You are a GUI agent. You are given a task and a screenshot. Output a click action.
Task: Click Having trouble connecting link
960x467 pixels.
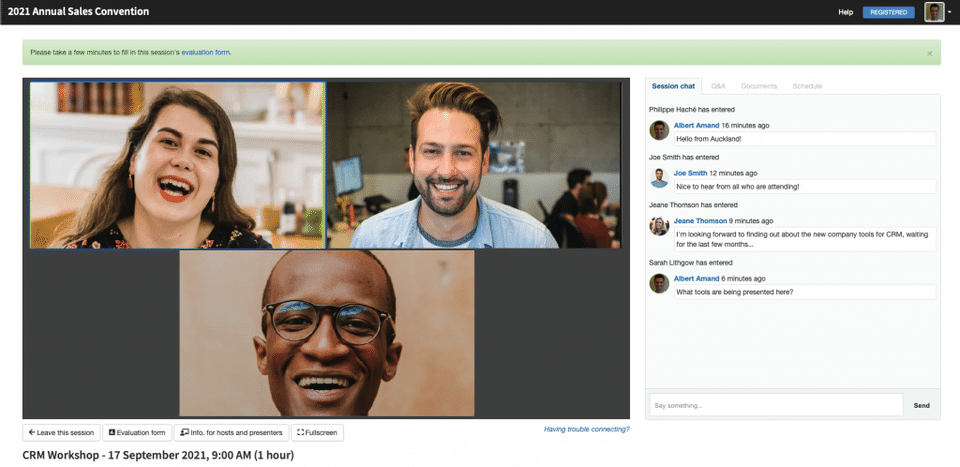[587, 429]
